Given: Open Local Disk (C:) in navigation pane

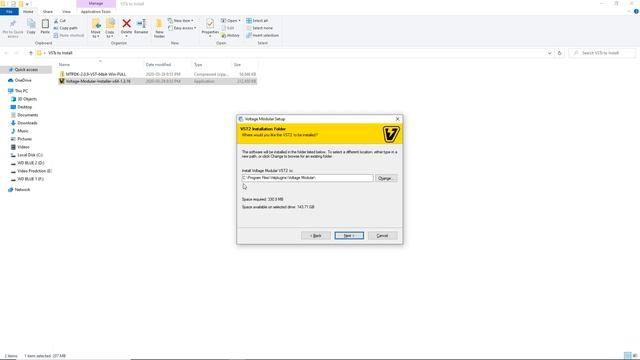Looking at the screenshot, I should tap(30, 155).
